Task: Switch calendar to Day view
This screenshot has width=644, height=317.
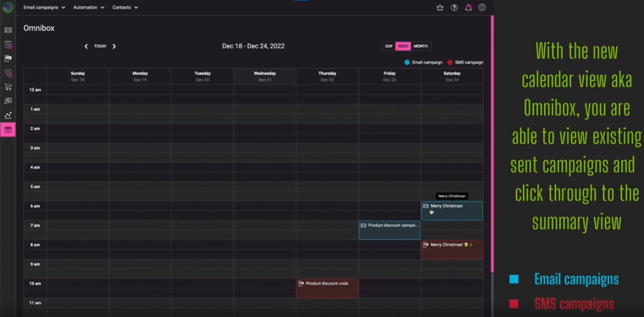Action: (389, 46)
